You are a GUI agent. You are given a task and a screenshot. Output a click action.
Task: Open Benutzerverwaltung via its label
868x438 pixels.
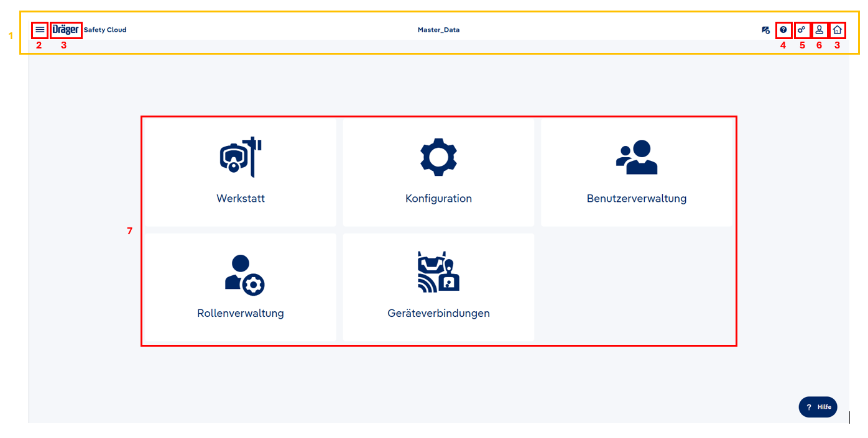click(x=637, y=199)
